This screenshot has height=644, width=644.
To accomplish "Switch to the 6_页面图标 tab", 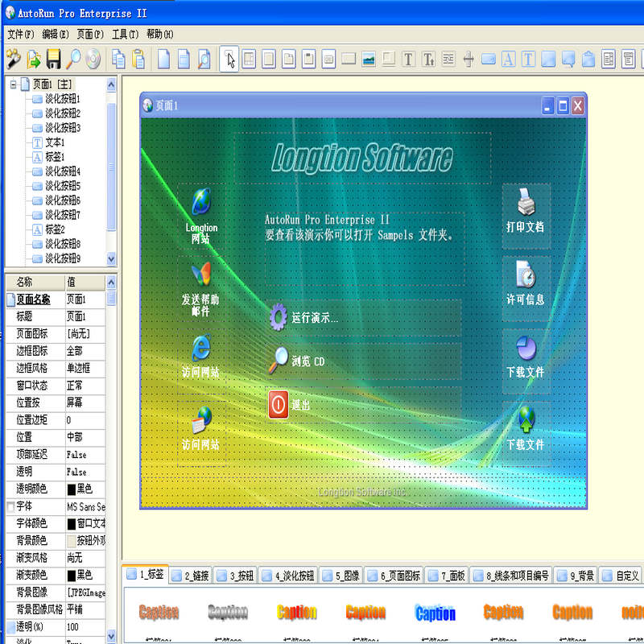I will coord(394,576).
